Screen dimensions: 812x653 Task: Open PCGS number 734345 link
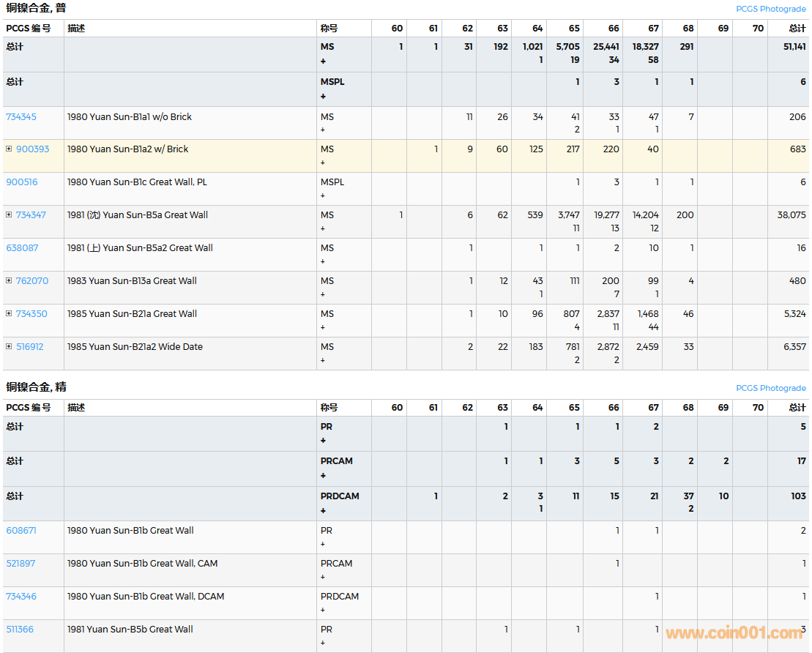[x=21, y=117]
